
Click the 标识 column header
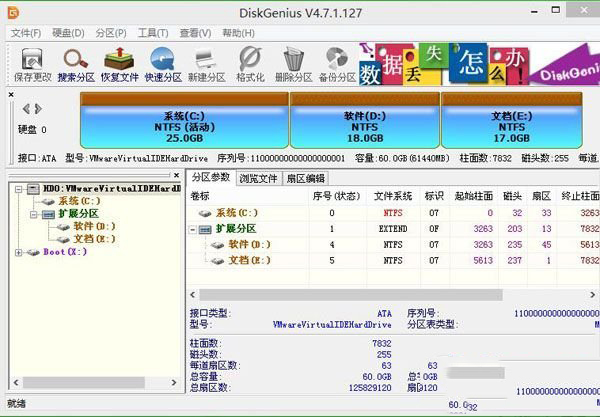pos(434,196)
